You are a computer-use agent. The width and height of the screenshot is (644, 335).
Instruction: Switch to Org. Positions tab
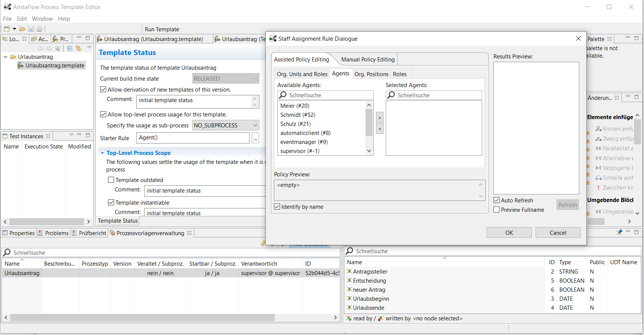point(371,74)
